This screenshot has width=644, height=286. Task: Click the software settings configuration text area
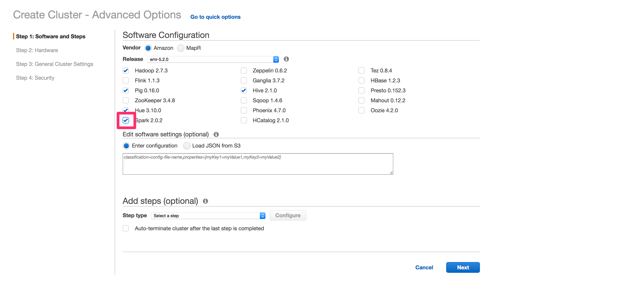(257, 164)
